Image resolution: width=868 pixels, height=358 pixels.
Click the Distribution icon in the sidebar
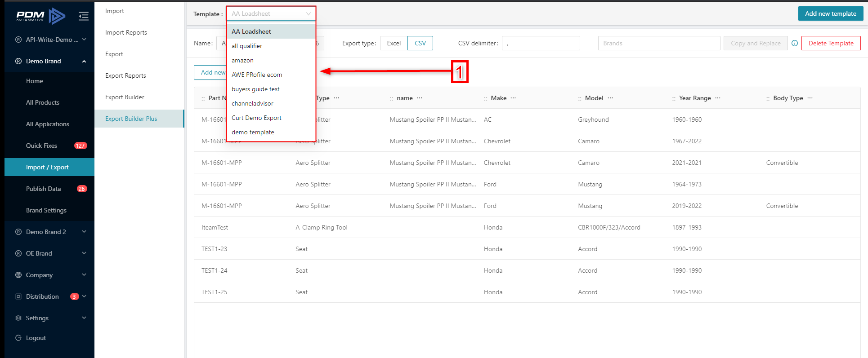(18, 296)
